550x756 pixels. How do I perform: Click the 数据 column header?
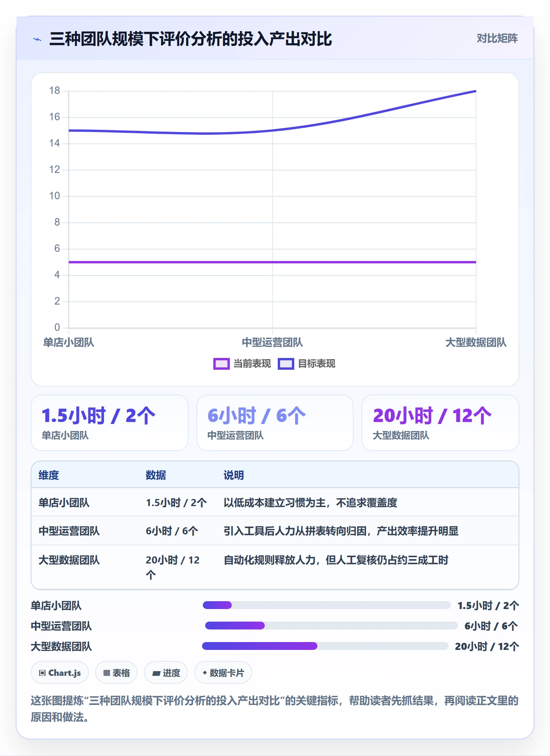[156, 475]
